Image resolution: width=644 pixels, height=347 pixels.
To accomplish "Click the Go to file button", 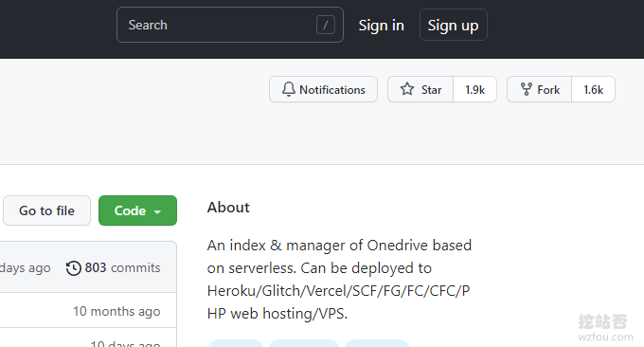I will (46, 210).
